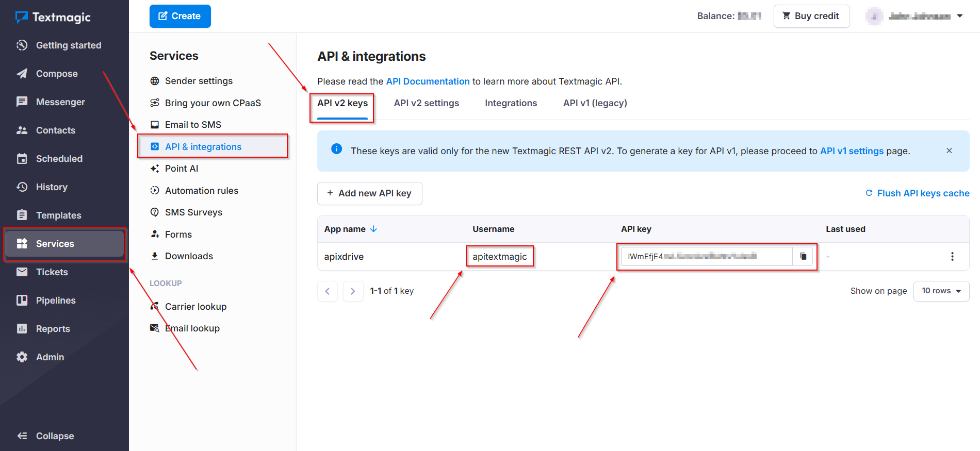Viewport: 980px width, 451px height.
Task: Click the API key field
Action: coord(707,256)
